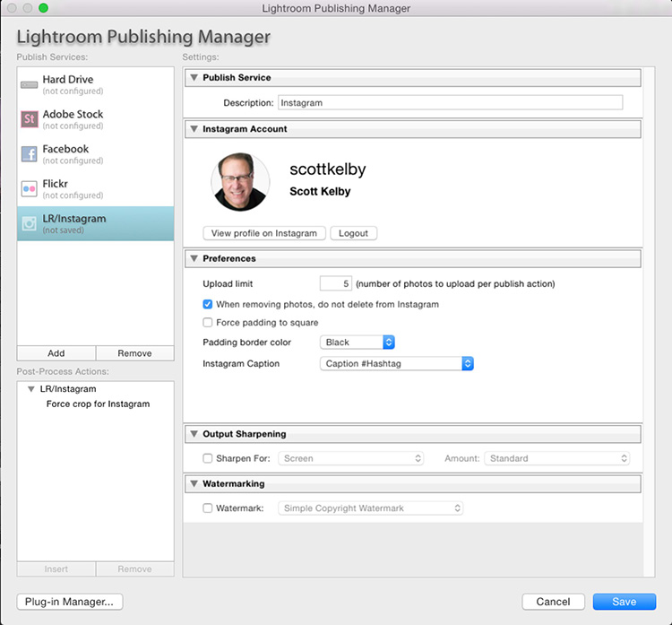The image size is (672, 625).
Task: Click the LR/Instagram camera icon
Action: pyautogui.click(x=30, y=223)
